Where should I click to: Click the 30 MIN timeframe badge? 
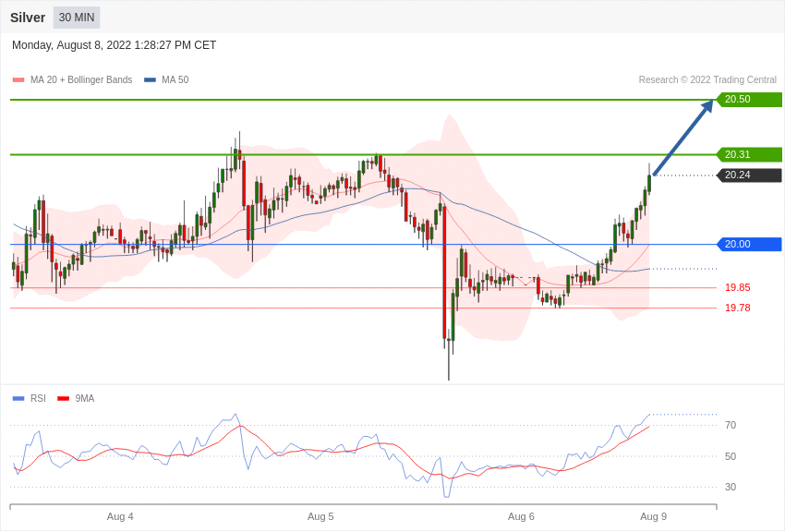(x=77, y=18)
